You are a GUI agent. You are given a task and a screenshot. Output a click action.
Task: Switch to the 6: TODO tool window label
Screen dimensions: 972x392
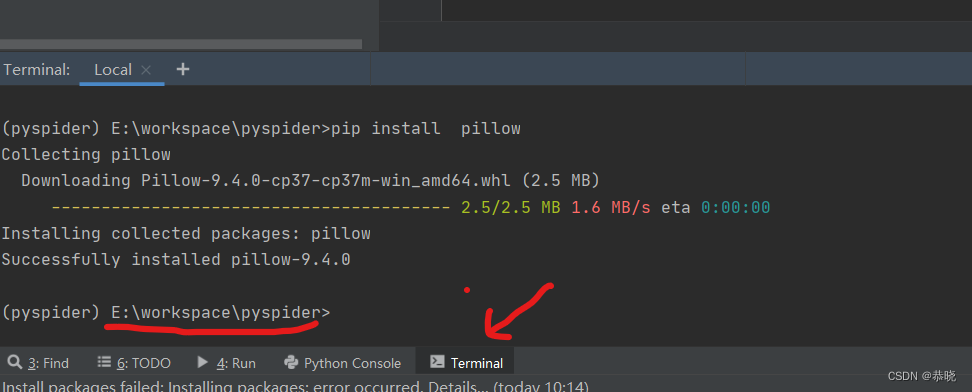tap(143, 363)
